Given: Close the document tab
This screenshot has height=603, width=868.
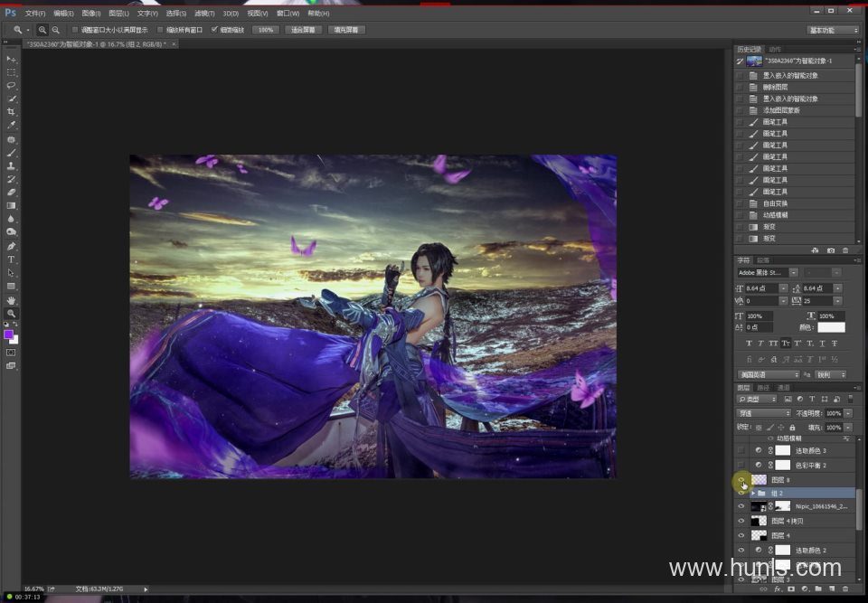Looking at the screenshot, I should tap(174, 43).
